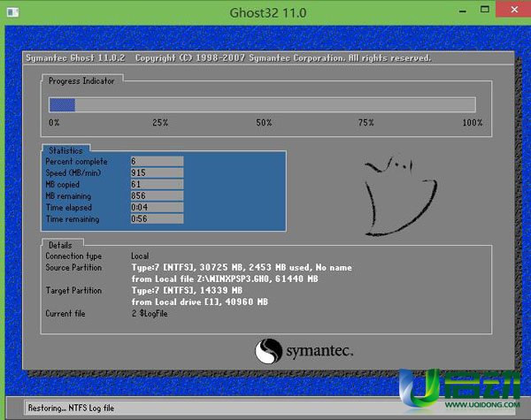The image size is (531, 420).
Task: Click the 0% progress scale mark
Action: [x=54, y=123]
